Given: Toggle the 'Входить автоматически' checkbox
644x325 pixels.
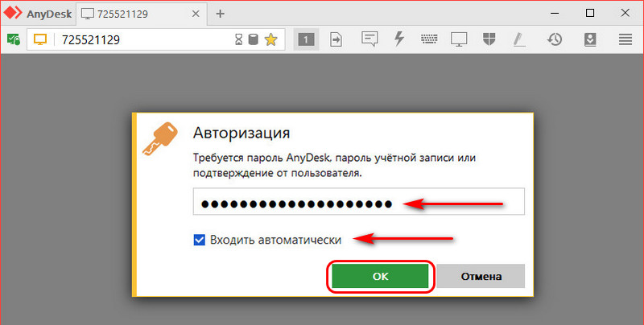Looking at the screenshot, I should pyautogui.click(x=199, y=240).
